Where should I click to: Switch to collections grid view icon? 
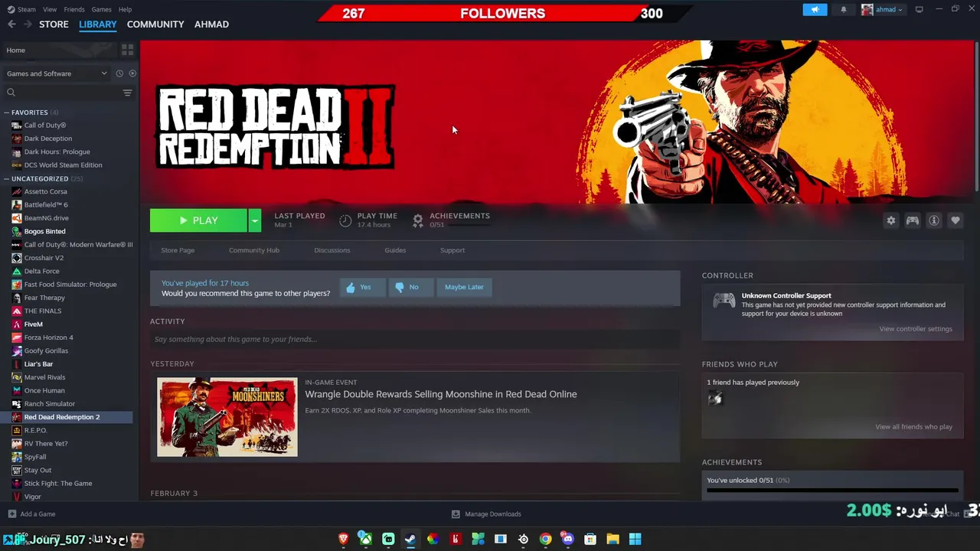click(x=127, y=50)
